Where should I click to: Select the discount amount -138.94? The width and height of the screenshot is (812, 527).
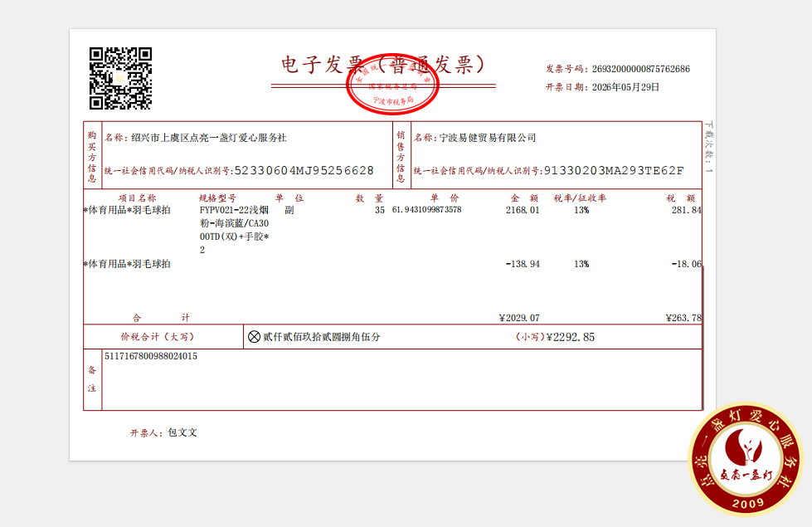(x=523, y=264)
